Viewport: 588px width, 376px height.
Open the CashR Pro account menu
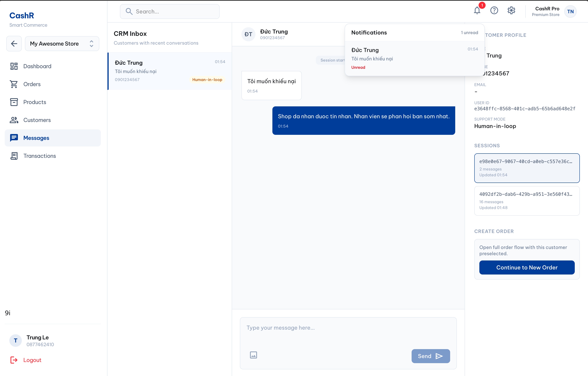click(x=554, y=11)
